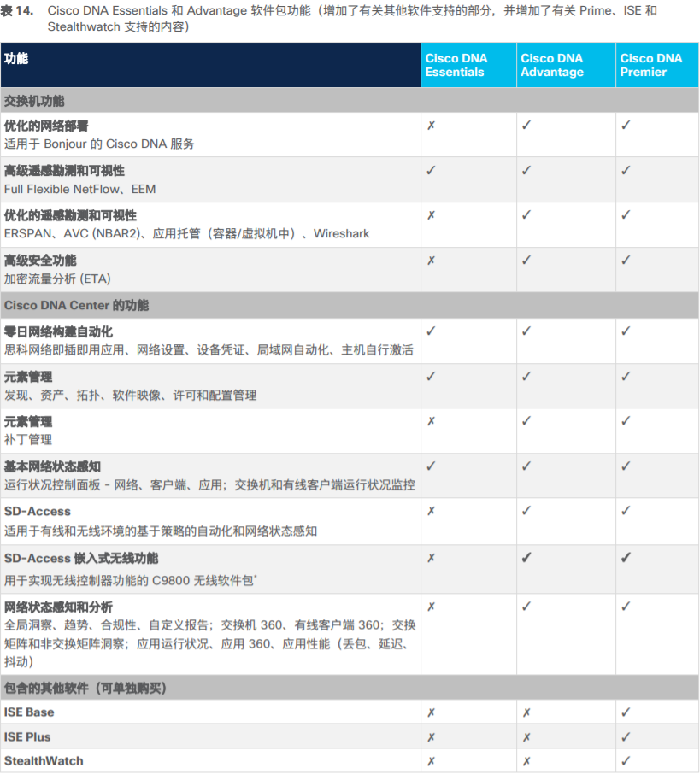Click the Premier check mark for 优化的网络部署
Image resolution: width=700 pixels, height=774 pixels.
point(626,125)
